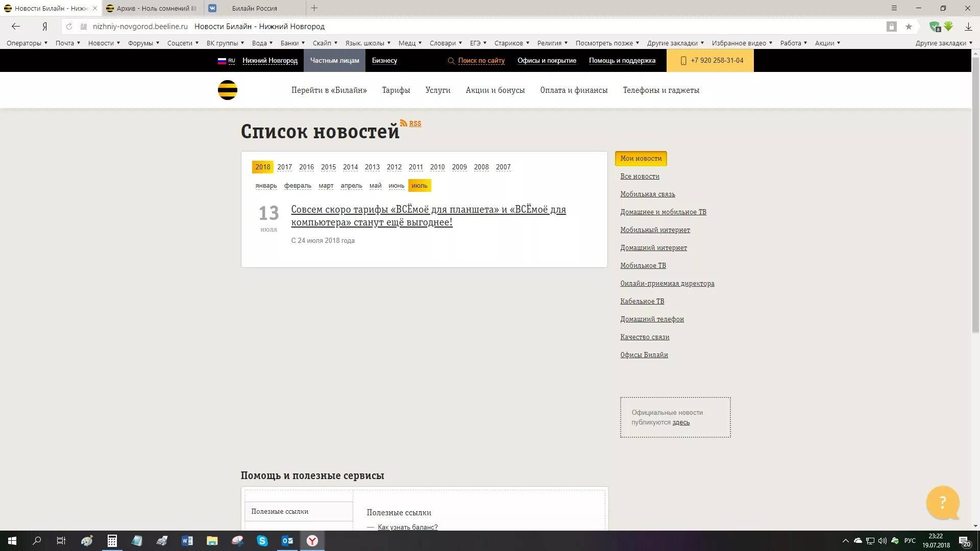Open the green shield extension icon
The image size is (980, 551).
point(935,27)
